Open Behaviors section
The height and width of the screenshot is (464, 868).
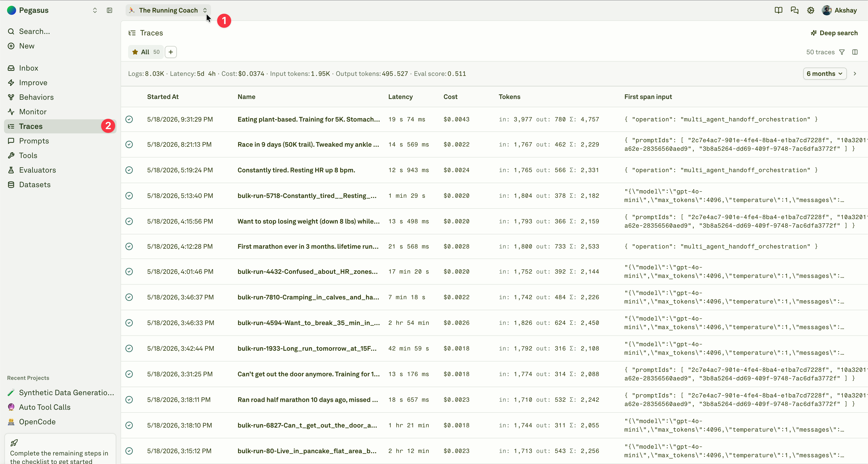point(61,97)
